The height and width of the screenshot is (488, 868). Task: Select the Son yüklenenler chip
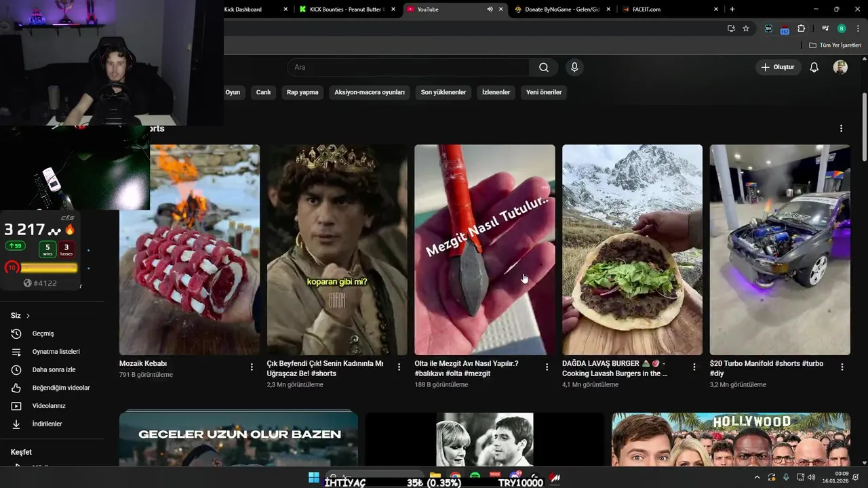pyautogui.click(x=443, y=92)
